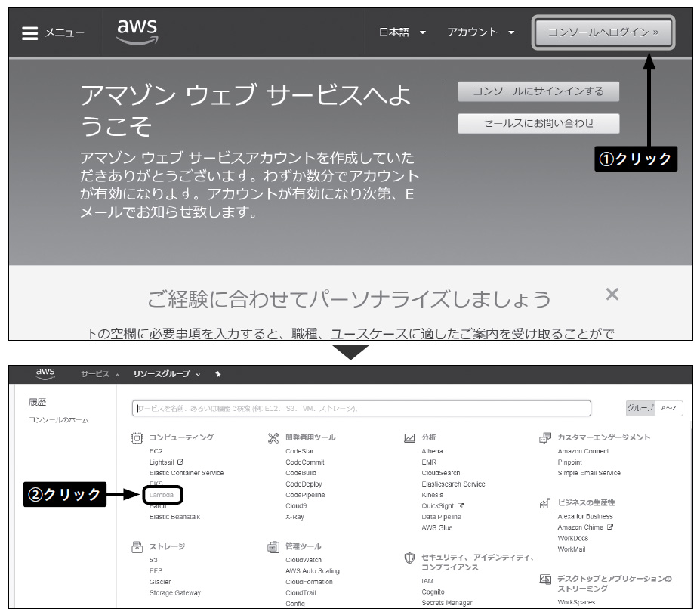The image size is (700, 612).
Task: Click セールスにお問い合わせ button
Action: (538, 123)
